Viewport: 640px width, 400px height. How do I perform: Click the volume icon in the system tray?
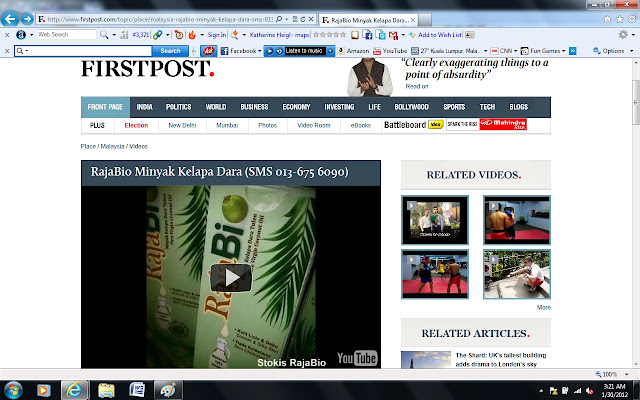point(589,391)
